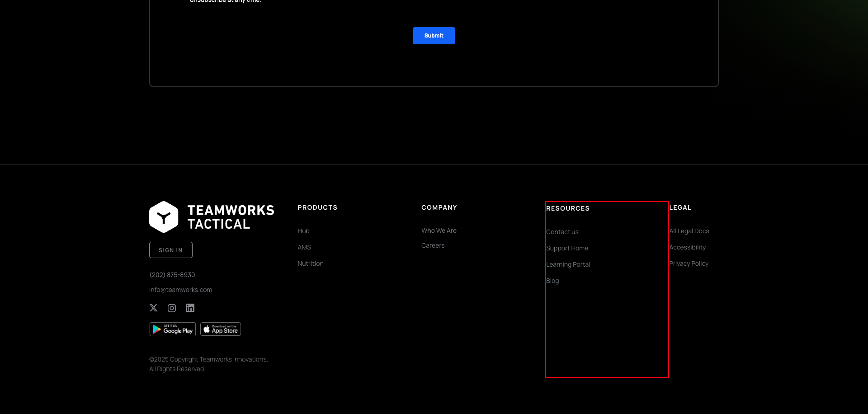Open the AMS product page

click(x=304, y=247)
